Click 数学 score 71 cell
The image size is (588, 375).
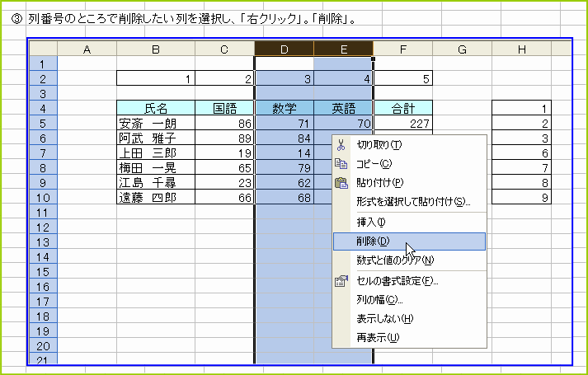285,124
